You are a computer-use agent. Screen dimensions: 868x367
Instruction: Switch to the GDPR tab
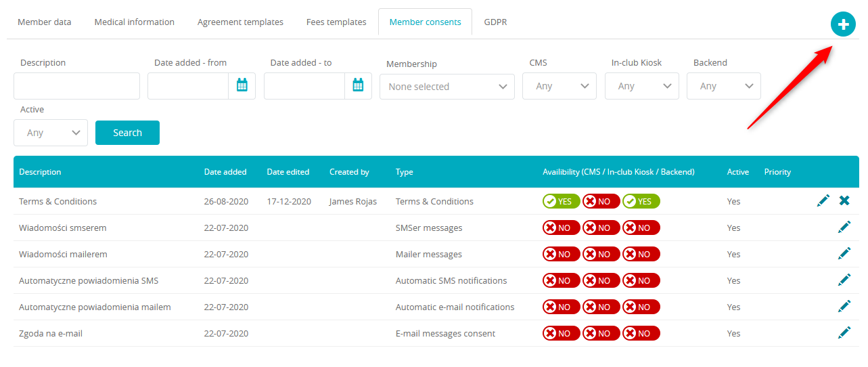(x=495, y=22)
